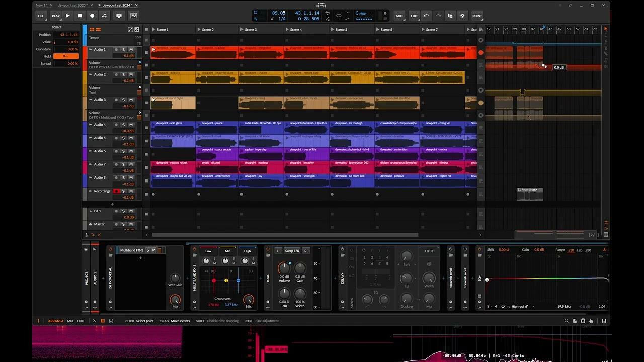Switch to the 'New 1' project tab

point(41,5)
